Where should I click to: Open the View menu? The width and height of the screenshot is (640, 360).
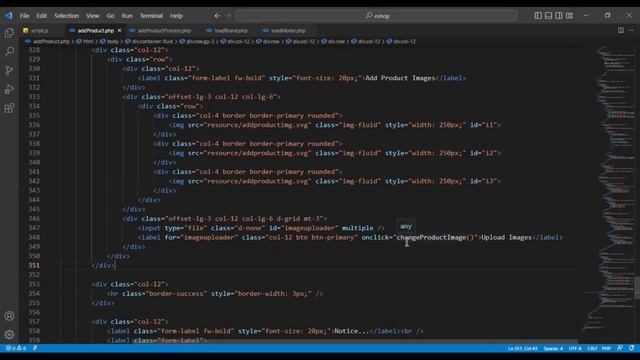click(93, 16)
